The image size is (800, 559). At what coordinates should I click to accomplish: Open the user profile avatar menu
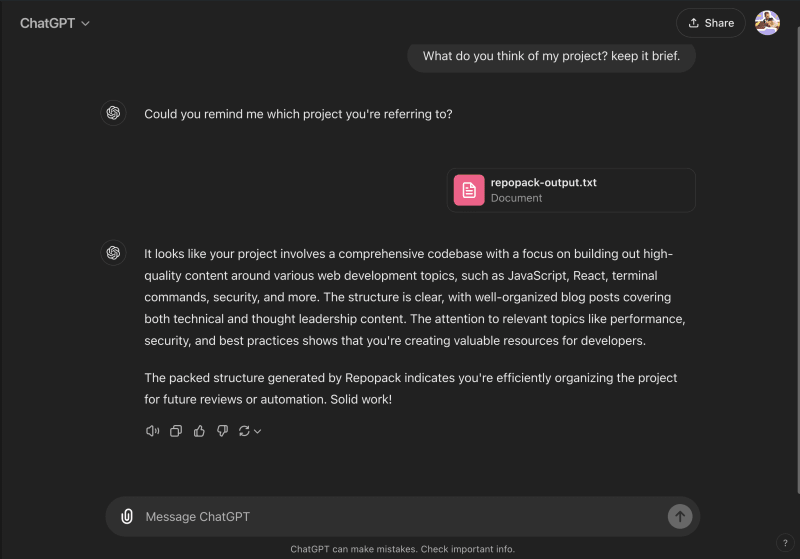pyautogui.click(x=767, y=23)
